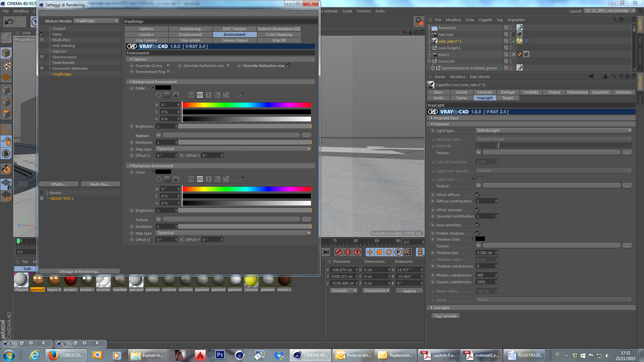This screenshot has height=362, width=644.
Task: Click the Effetto... button
Action: tap(59, 184)
